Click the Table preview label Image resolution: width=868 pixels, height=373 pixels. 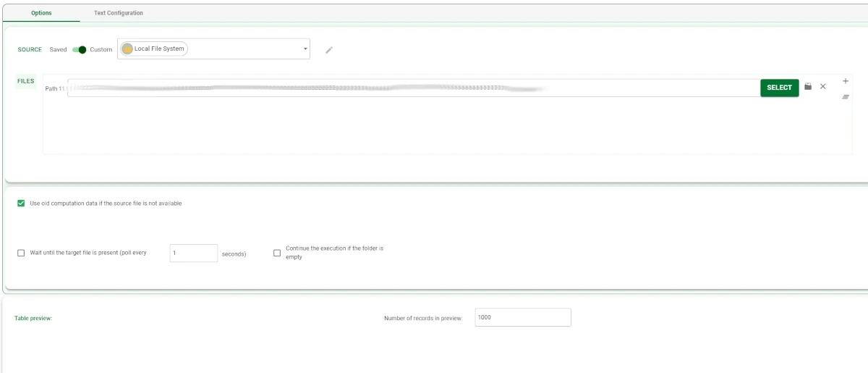click(x=33, y=318)
